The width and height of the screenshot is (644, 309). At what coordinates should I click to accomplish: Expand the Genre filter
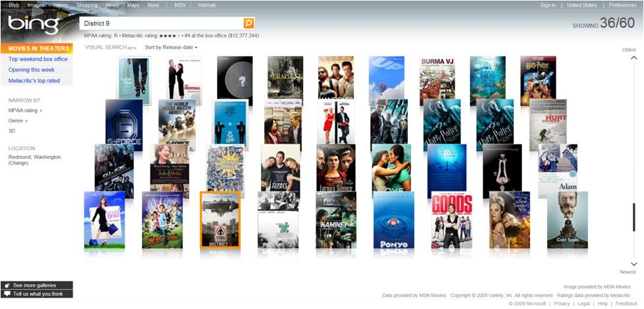18,121
